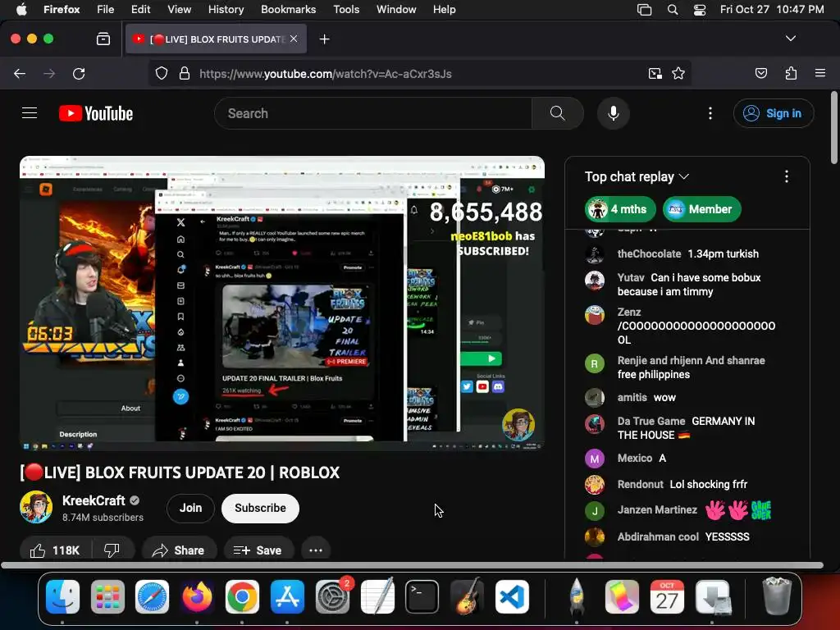
Task: Open macOS Control Center toggle icon
Action: coord(700,10)
